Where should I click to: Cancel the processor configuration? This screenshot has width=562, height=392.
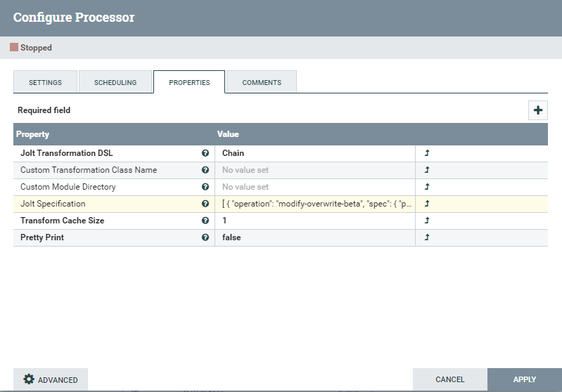(x=450, y=379)
